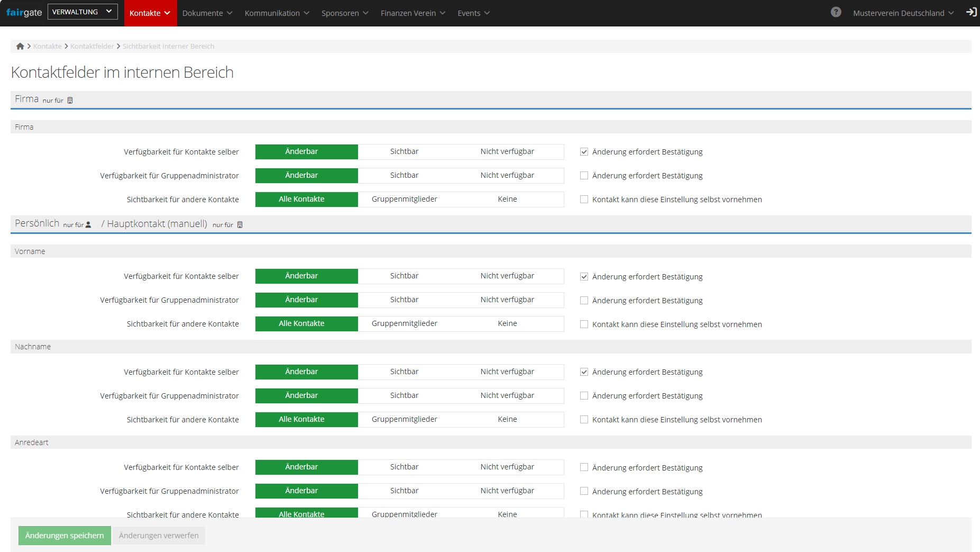Click Änderungen verwerfen button
Screen dimensions: 980x552
[x=159, y=536]
